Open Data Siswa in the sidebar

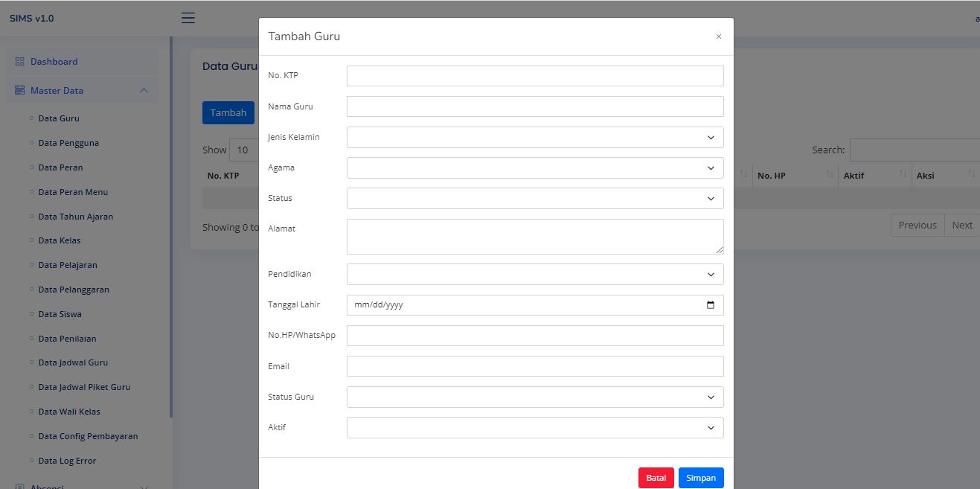point(60,314)
